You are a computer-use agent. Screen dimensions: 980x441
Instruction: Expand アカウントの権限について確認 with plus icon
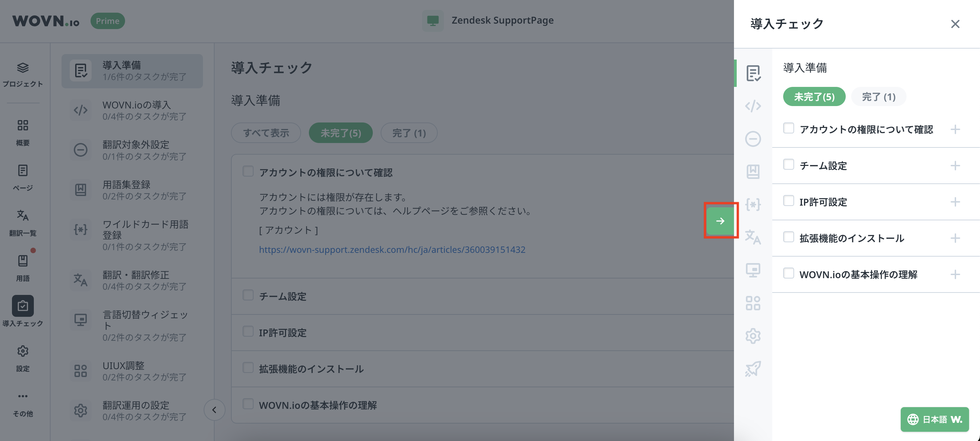(955, 129)
